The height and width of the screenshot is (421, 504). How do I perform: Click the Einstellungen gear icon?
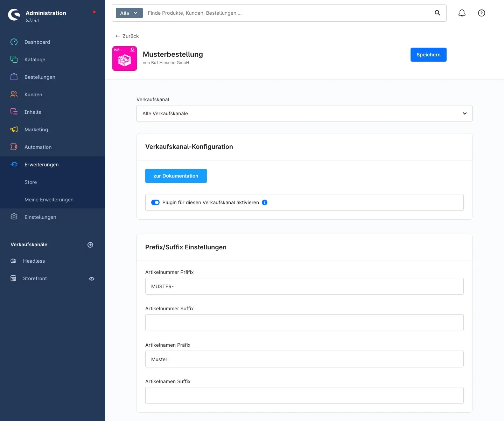14,217
